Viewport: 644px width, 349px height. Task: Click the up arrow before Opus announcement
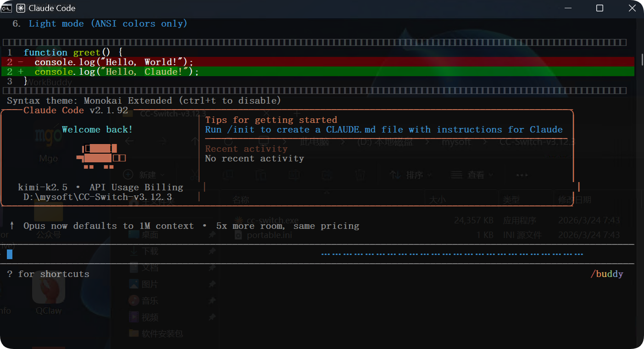pos(12,226)
